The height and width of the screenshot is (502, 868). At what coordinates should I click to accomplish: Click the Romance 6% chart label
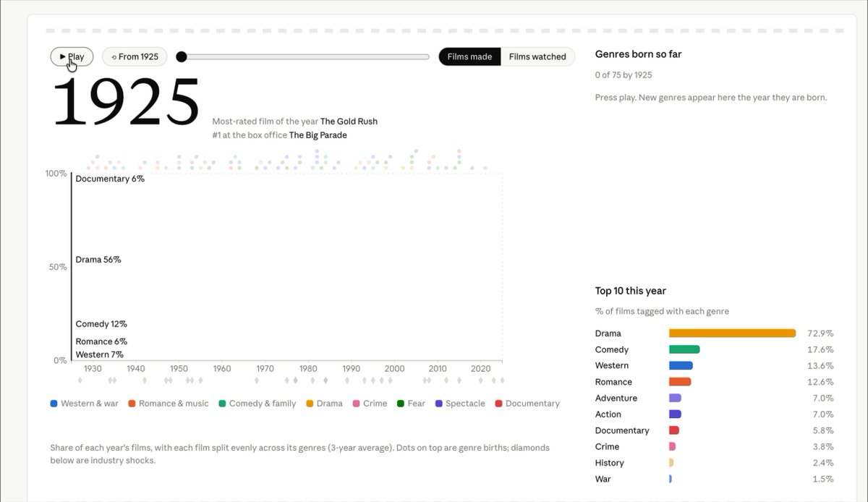[101, 341]
